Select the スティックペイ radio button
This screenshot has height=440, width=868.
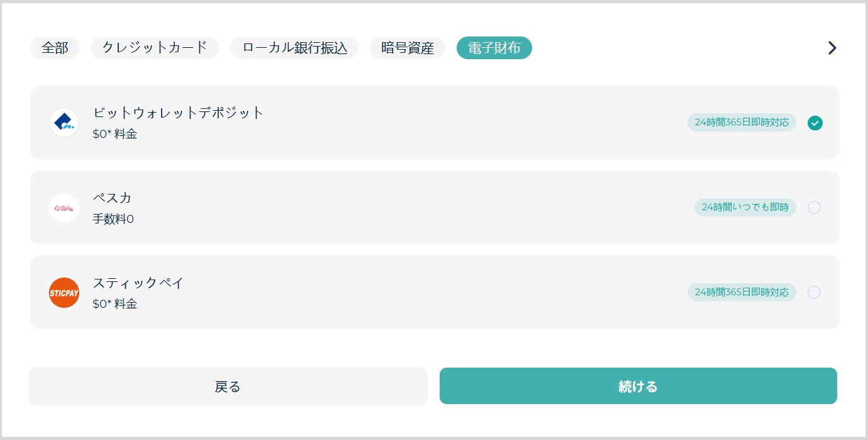pyautogui.click(x=815, y=293)
